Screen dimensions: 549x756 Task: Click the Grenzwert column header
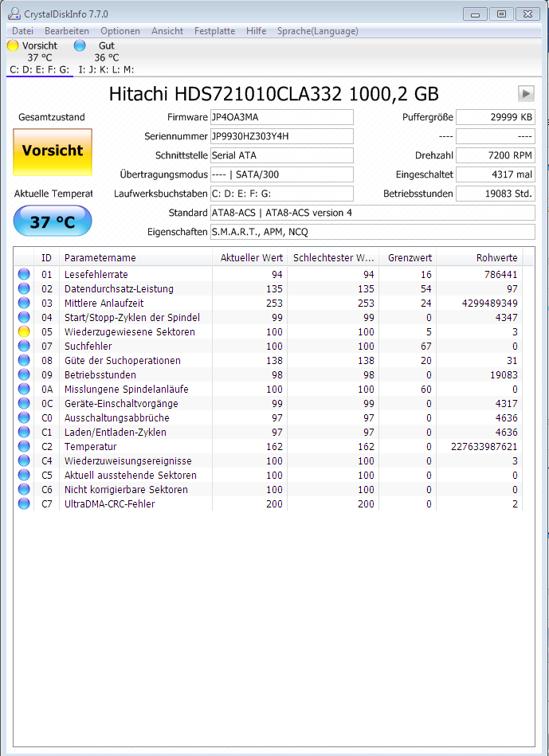[408, 258]
